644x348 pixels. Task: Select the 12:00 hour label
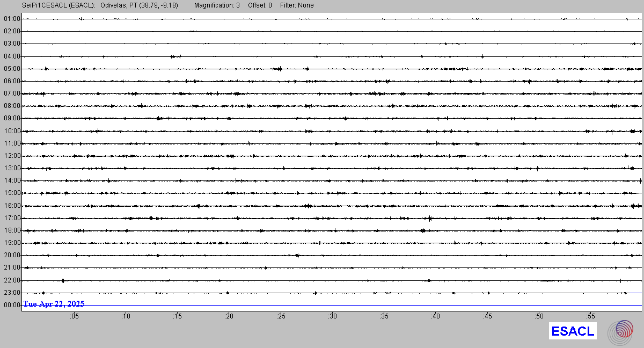click(x=12, y=156)
